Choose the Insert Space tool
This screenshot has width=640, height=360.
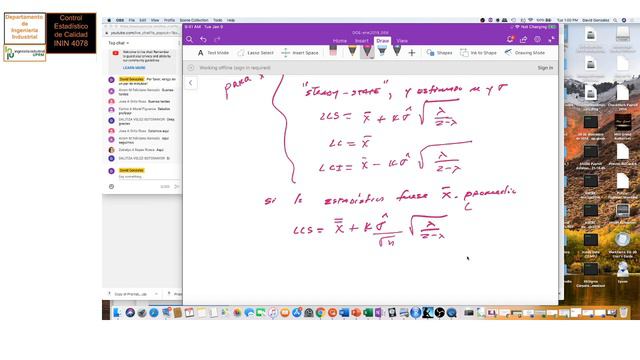click(300, 53)
